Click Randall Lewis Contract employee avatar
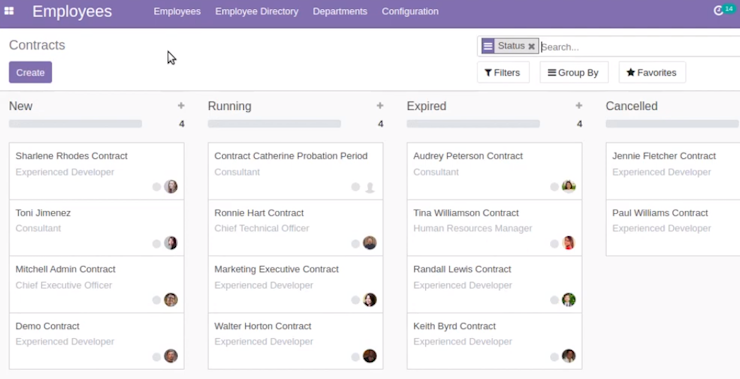 pos(569,300)
